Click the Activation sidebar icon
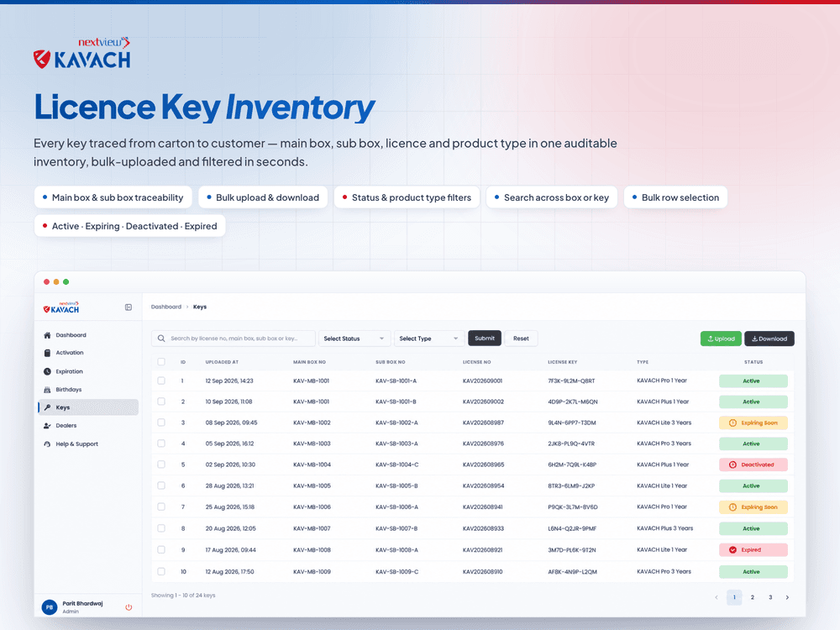The width and height of the screenshot is (840, 630). coord(47,353)
